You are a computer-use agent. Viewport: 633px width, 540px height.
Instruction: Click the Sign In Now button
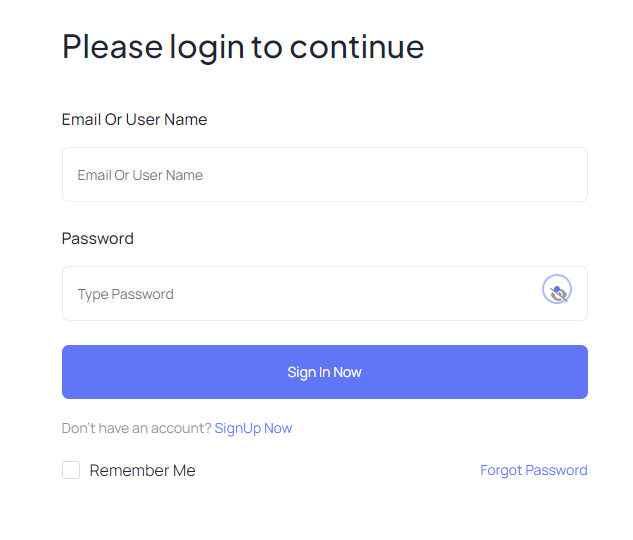coord(325,372)
